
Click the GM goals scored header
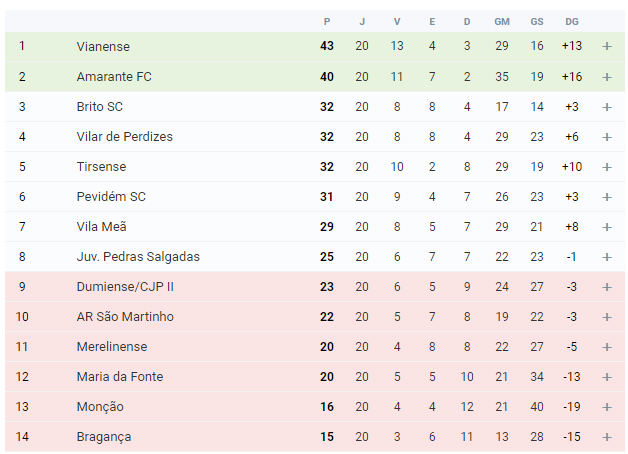click(502, 22)
